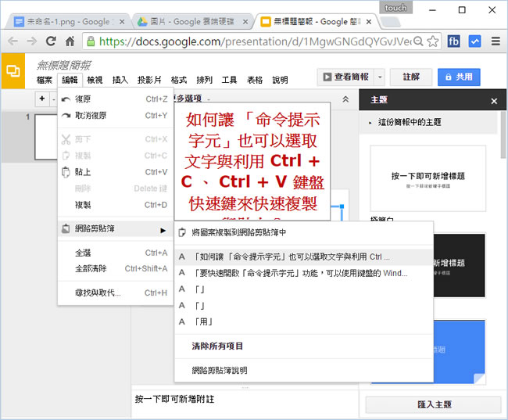
Task: Close the 主題 themes panel
Action: click(493, 101)
